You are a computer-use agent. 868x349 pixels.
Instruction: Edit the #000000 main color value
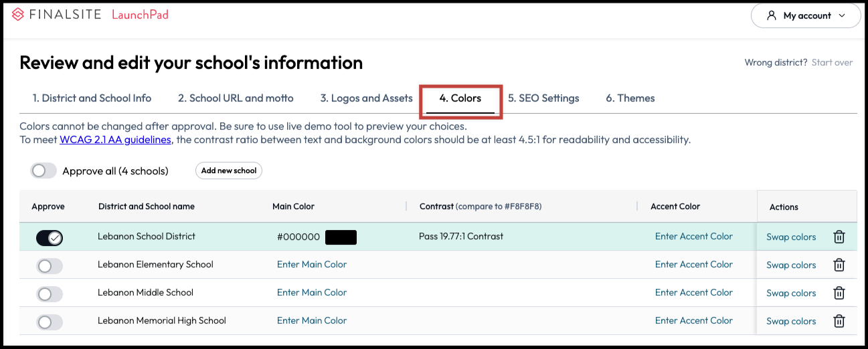[298, 237]
